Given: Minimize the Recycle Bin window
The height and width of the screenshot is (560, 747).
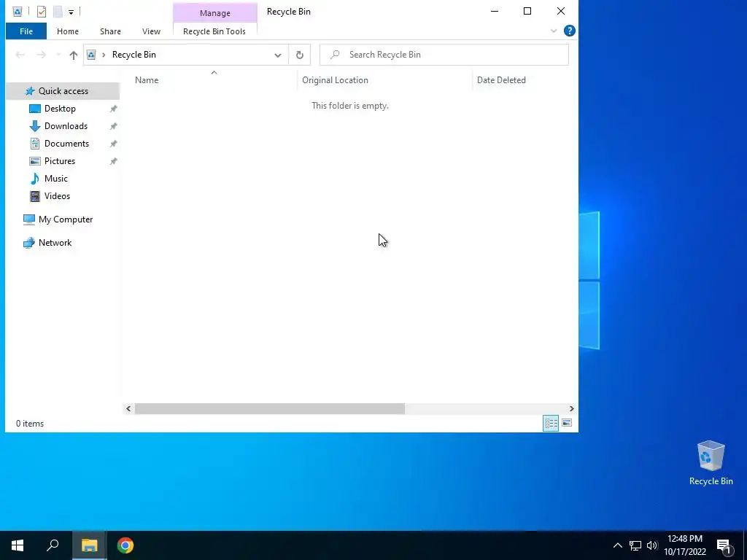Looking at the screenshot, I should pos(495,12).
